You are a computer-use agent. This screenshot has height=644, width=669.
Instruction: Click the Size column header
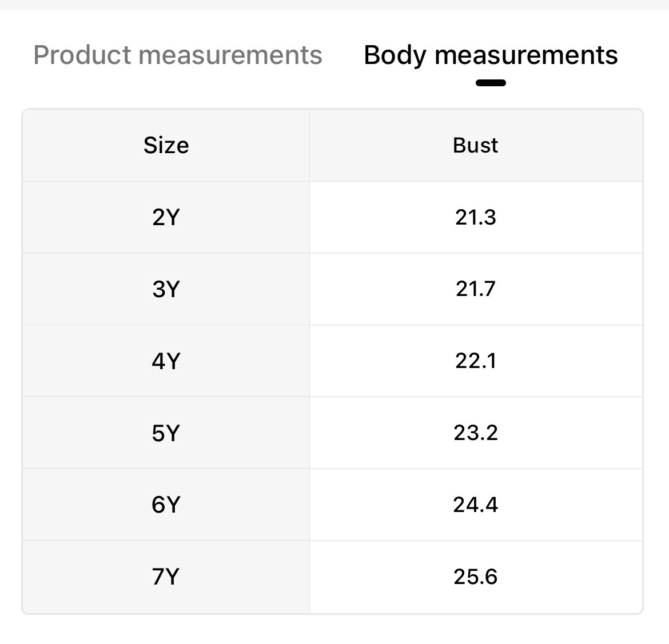tap(166, 146)
